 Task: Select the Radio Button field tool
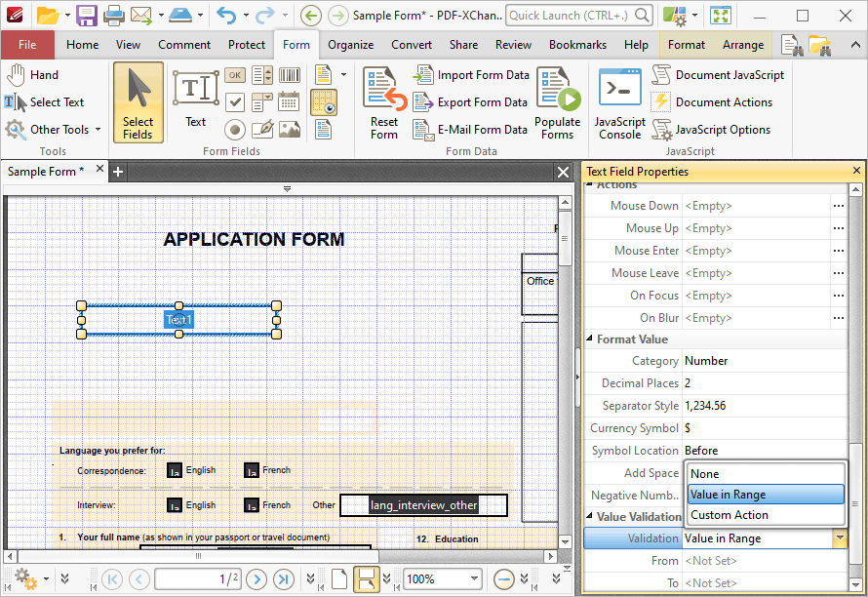[x=235, y=130]
